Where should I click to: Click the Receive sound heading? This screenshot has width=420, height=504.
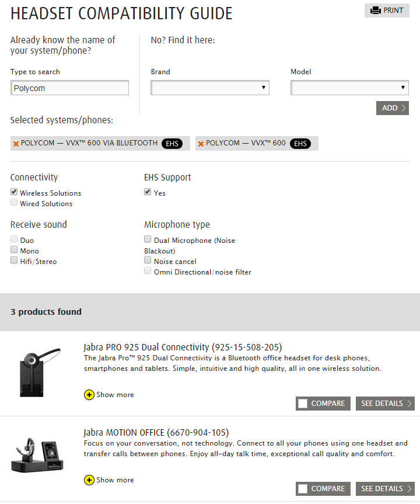tap(38, 224)
